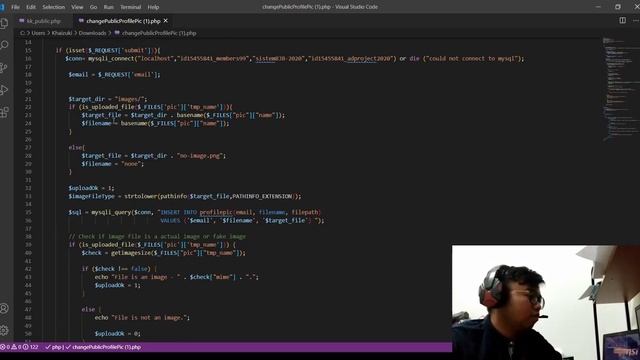Open the Help menu

(x=153, y=7)
